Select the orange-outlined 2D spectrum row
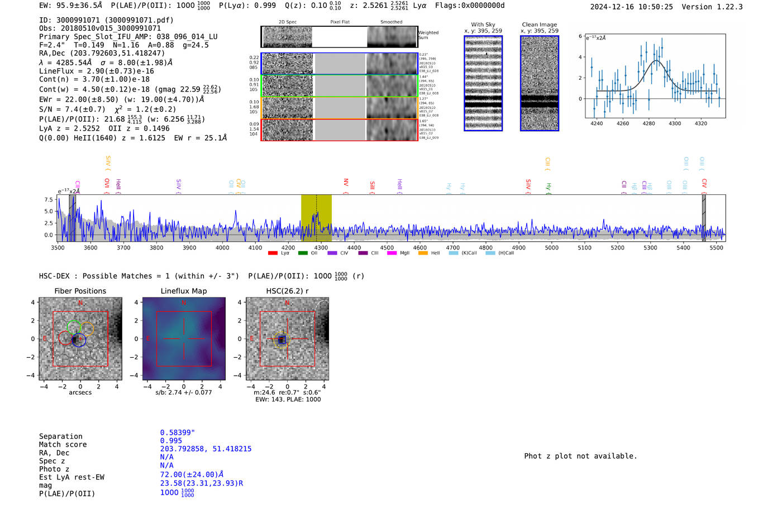 click(x=340, y=108)
